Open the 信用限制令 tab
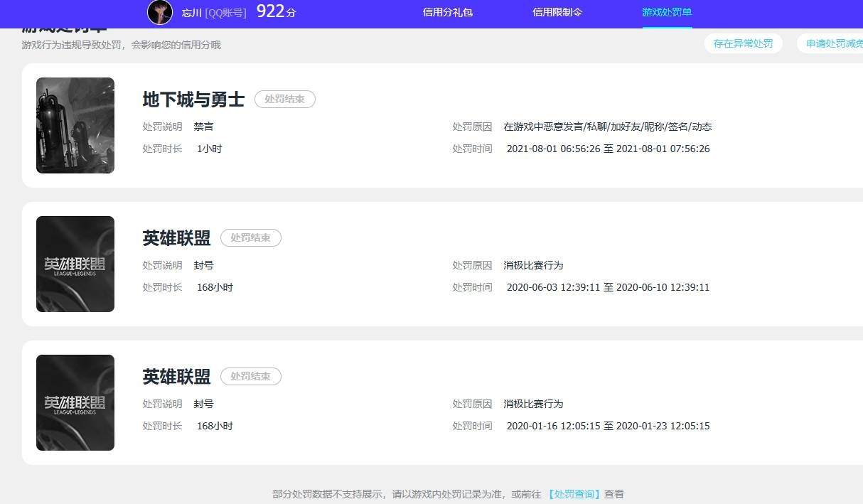Viewport: 863px width, 504px height. coord(557,12)
